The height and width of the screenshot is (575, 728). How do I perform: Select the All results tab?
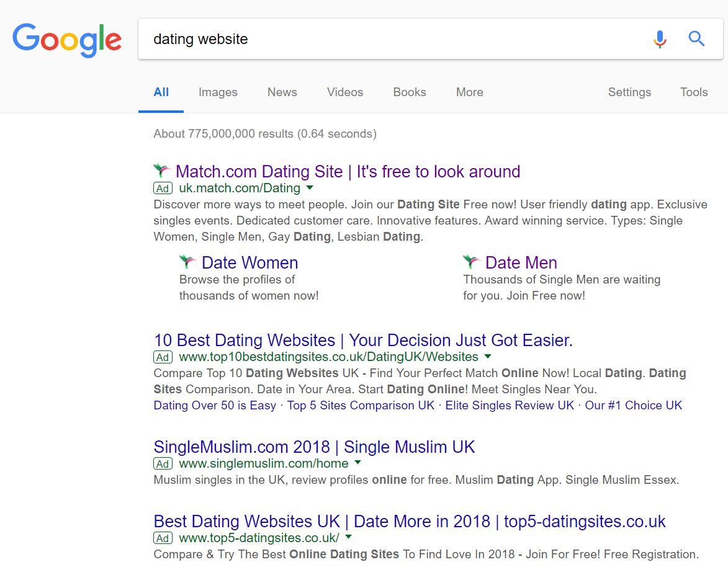[x=161, y=92]
